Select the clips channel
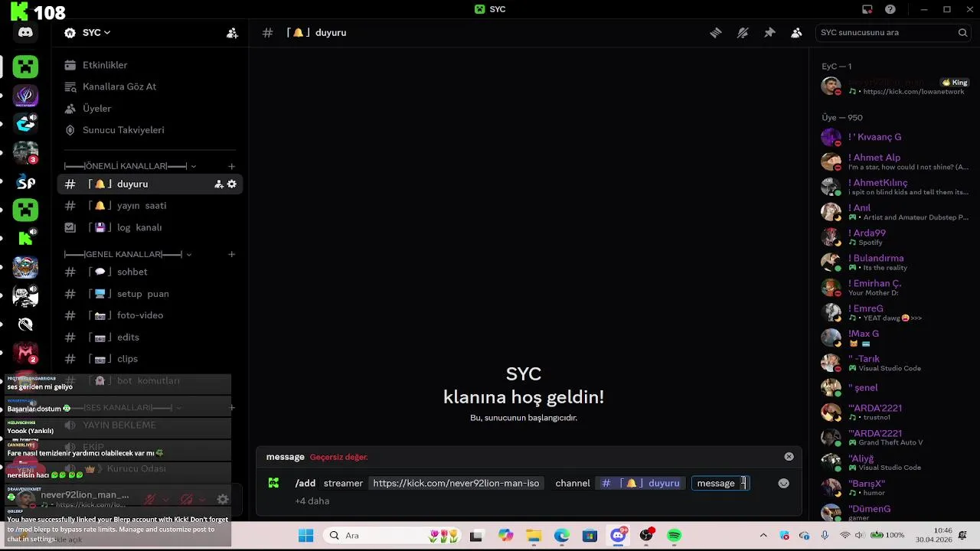 (x=149, y=359)
